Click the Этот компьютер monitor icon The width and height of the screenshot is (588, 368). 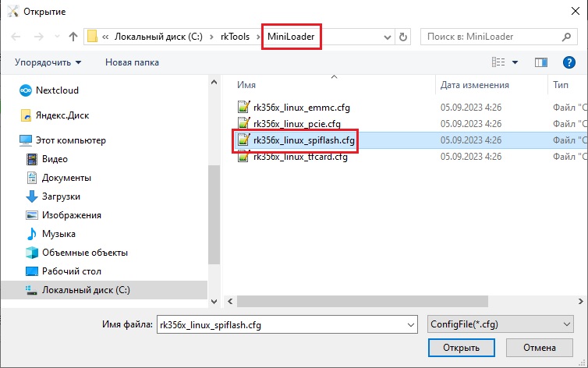26,140
